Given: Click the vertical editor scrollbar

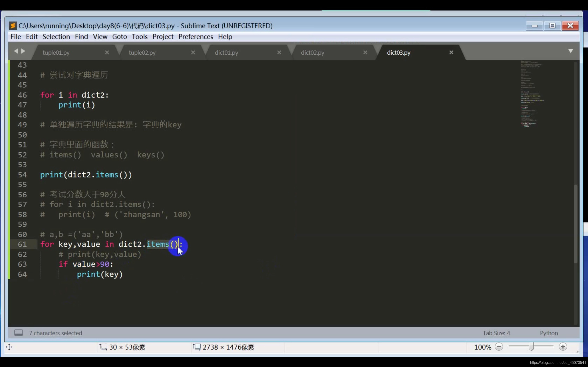Looking at the screenshot, I should click(575, 223).
